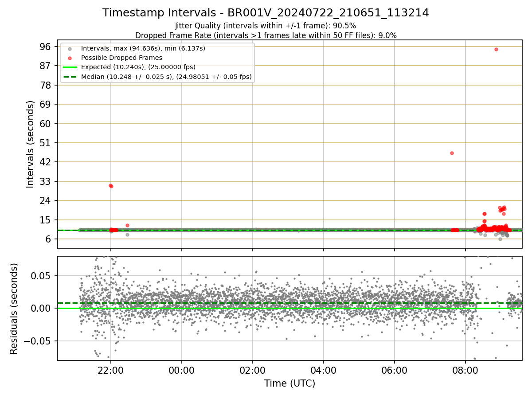Click the 6 y-axis tick label
This screenshot has height=399, width=532.
click(48, 239)
